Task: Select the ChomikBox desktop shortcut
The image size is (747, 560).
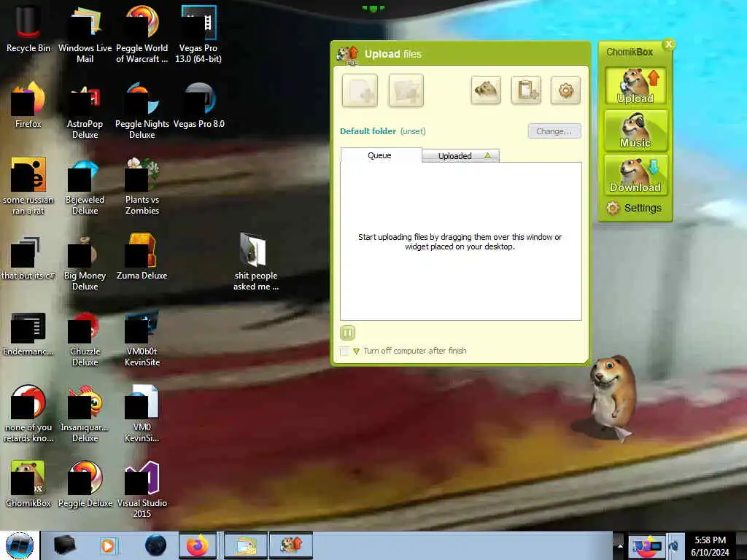Action: point(28,484)
